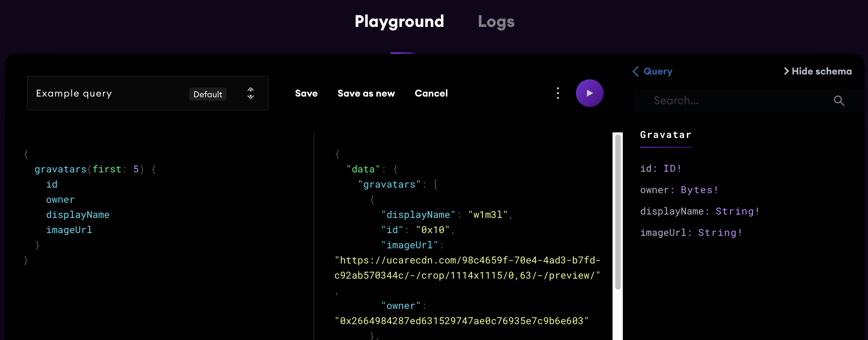Click the Default badge
Viewport: 868px width, 340px height.
coord(208,94)
